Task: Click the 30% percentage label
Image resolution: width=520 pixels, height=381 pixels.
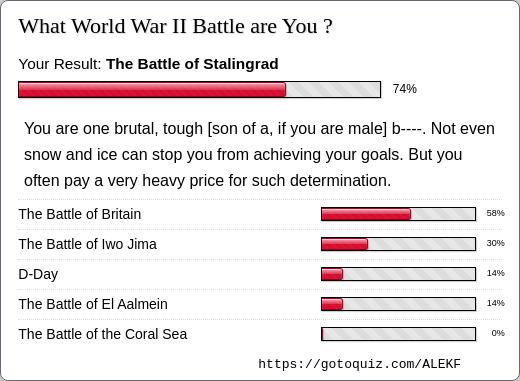Action: pyautogui.click(x=495, y=243)
